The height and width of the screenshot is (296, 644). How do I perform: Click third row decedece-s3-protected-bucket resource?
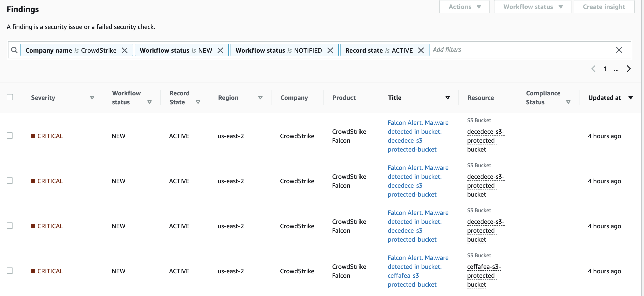click(x=486, y=231)
